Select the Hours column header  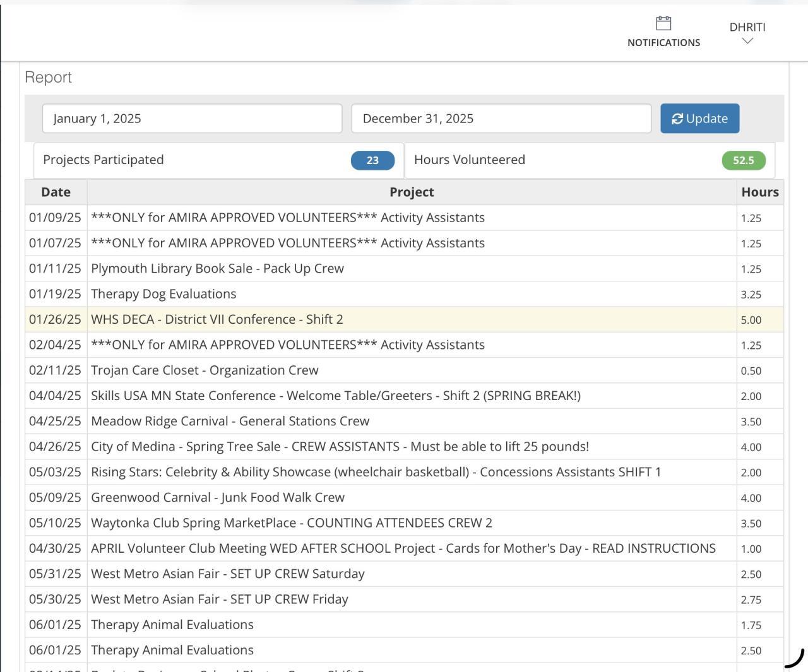tap(759, 192)
